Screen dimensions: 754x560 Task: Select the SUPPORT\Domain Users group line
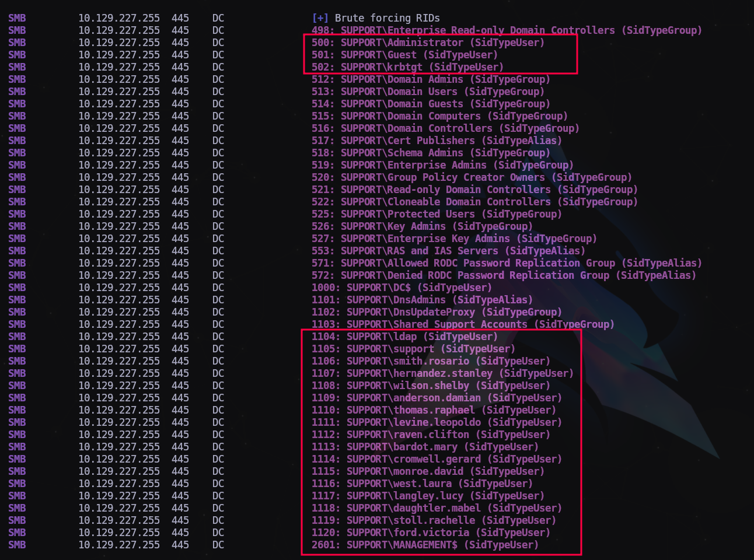426,92
